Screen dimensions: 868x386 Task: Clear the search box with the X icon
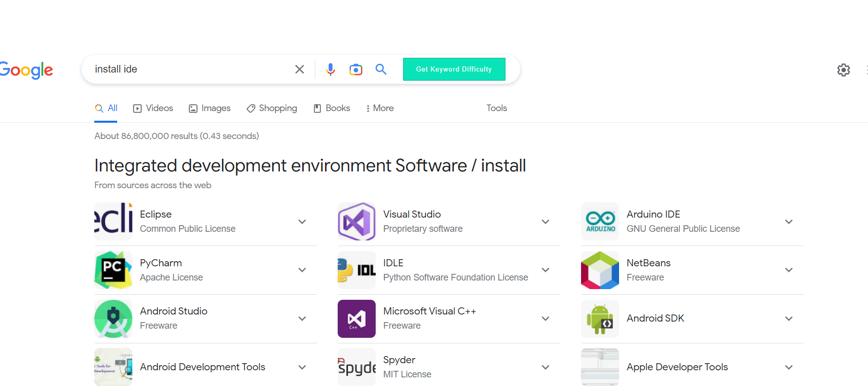[x=300, y=69]
